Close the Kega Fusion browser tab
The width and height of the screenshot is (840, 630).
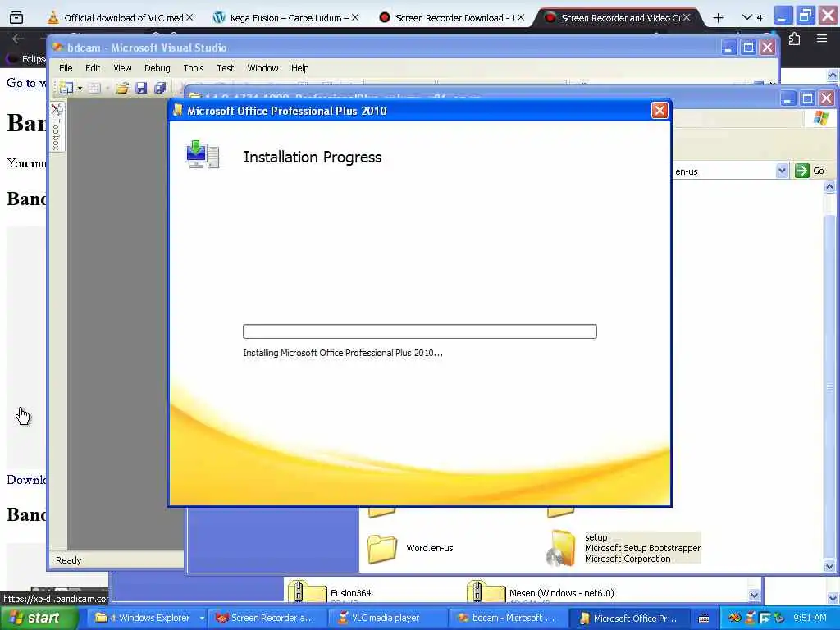[x=355, y=18]
